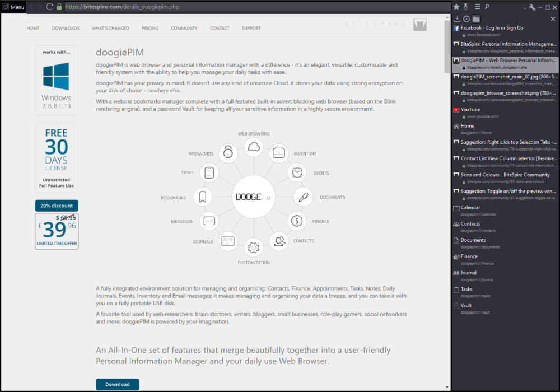Click the Messages envelope icon
Viewport: 560px width, 392px height.
click(209, 221)
